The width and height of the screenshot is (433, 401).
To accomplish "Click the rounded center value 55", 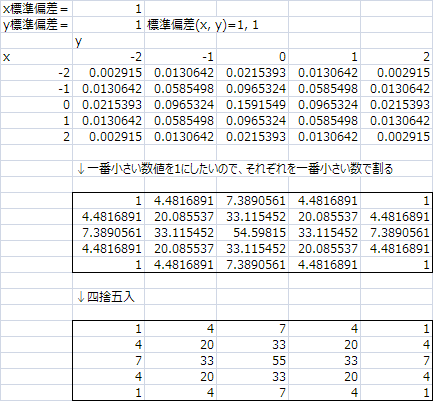I will (252, 361).
